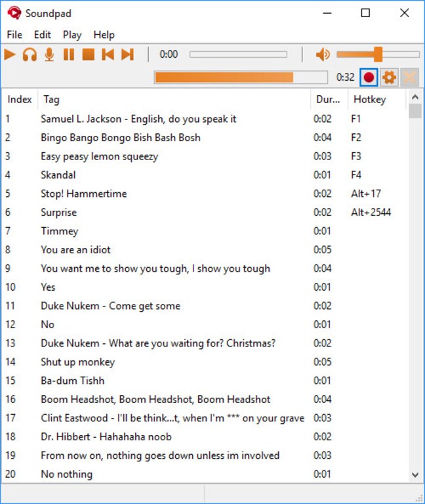Stop playback with the square stop icon
This screenshot has width=425, height=504.
[x=89, y=54]
